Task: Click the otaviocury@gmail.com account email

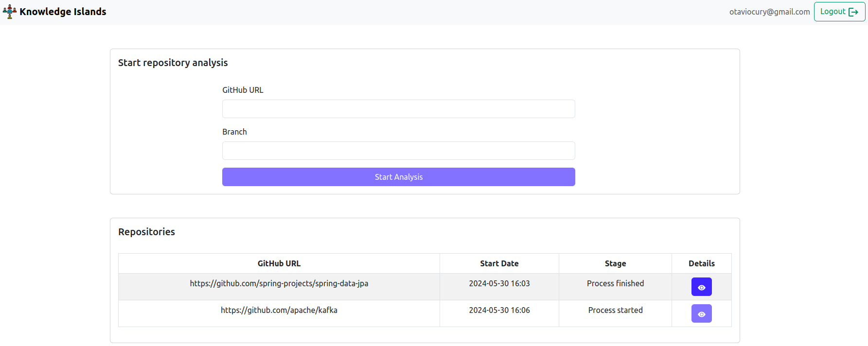Action: point(769,12)
